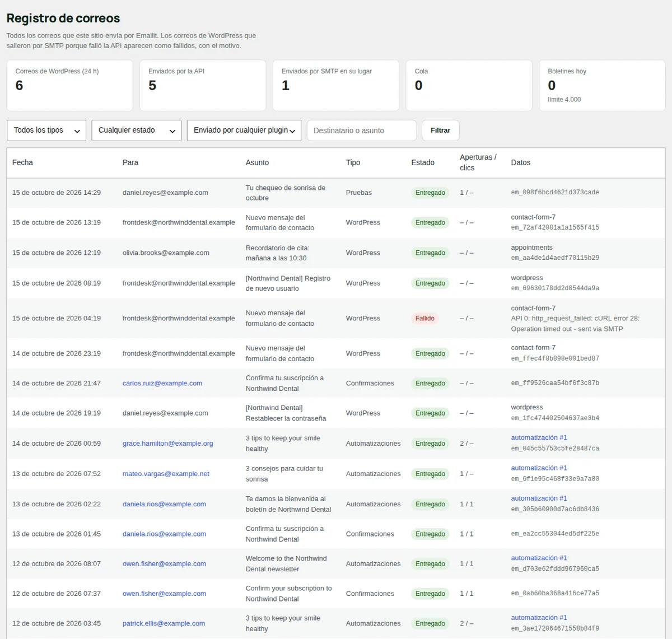The image size is (672, 639).
Task: Click the 'Para' column header
Action: 130,162
